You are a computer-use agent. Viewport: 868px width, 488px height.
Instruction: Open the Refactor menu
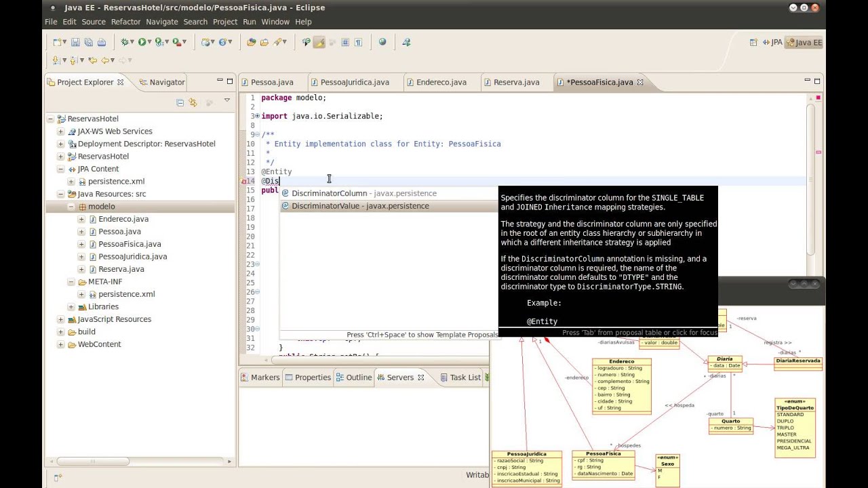(x=125, y=22)
